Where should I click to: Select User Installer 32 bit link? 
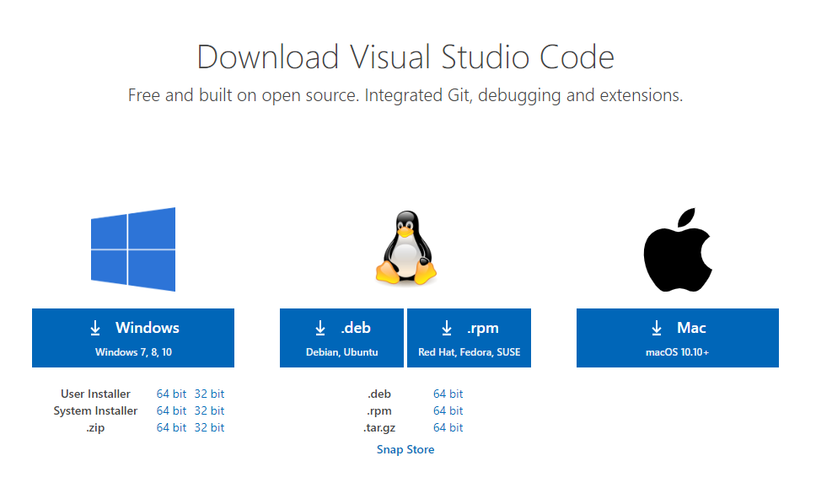209,394
